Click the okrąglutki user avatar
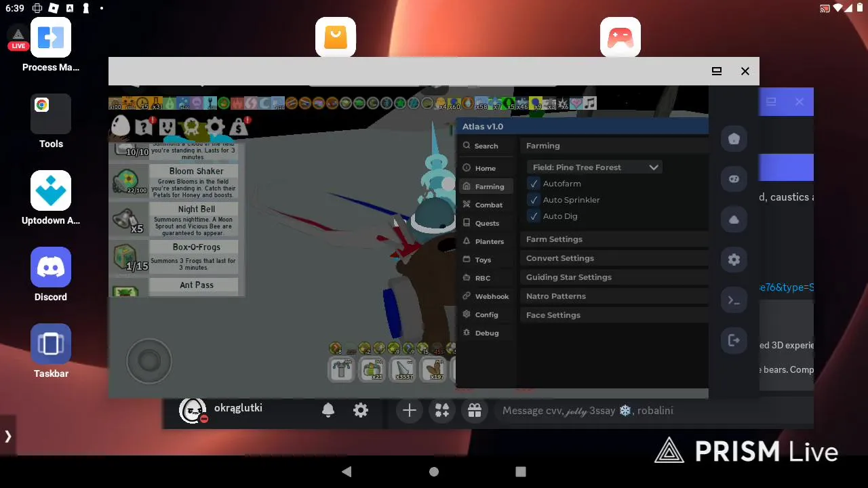 [193, 410]
